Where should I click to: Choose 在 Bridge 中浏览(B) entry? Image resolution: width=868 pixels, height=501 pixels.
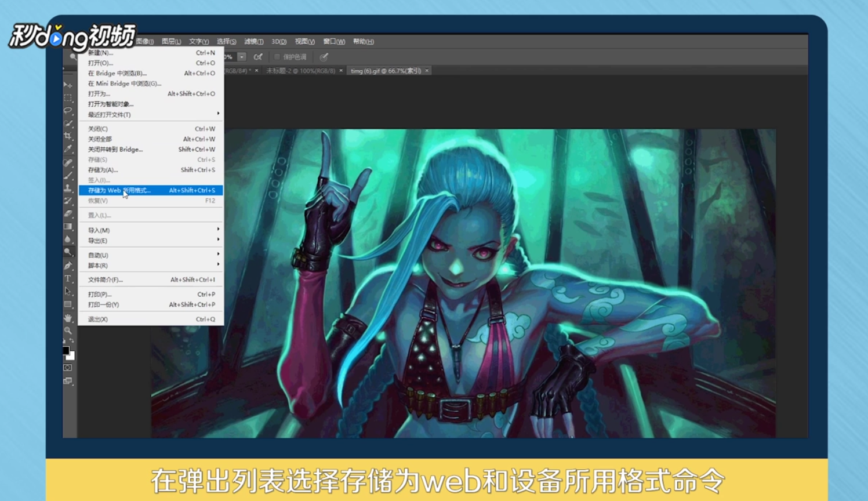[151, 73]
